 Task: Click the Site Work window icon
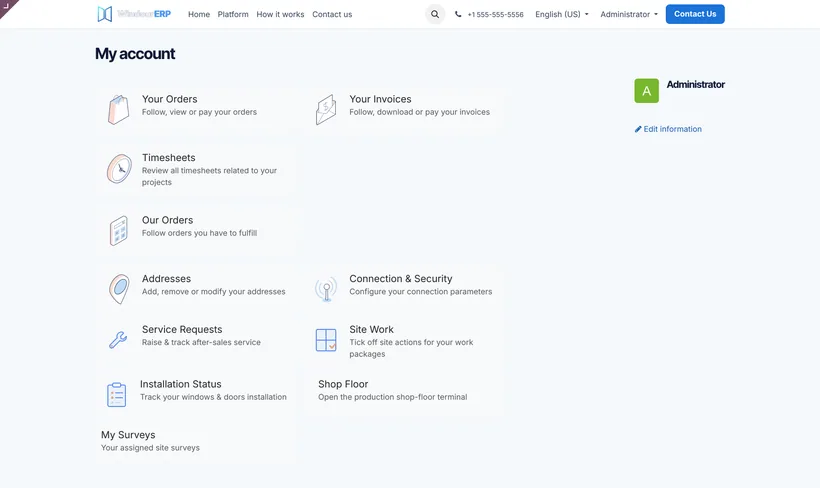point(326,340)
